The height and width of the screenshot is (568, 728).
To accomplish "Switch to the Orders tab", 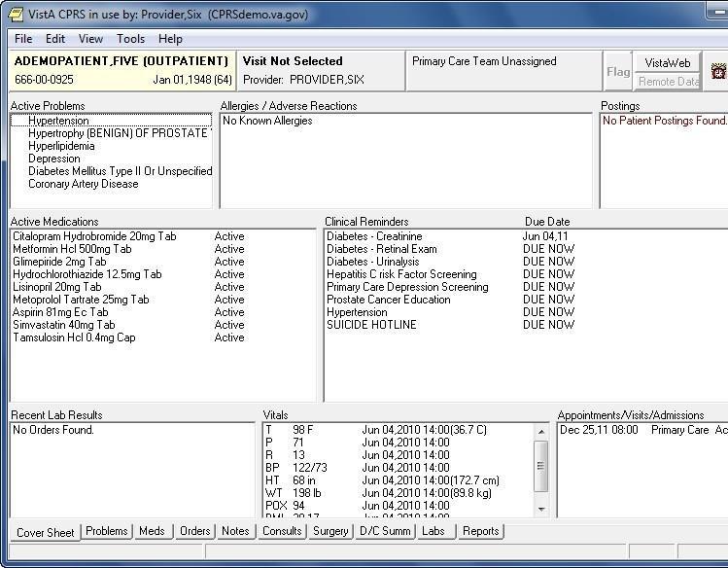I will (x=195, y=531).
